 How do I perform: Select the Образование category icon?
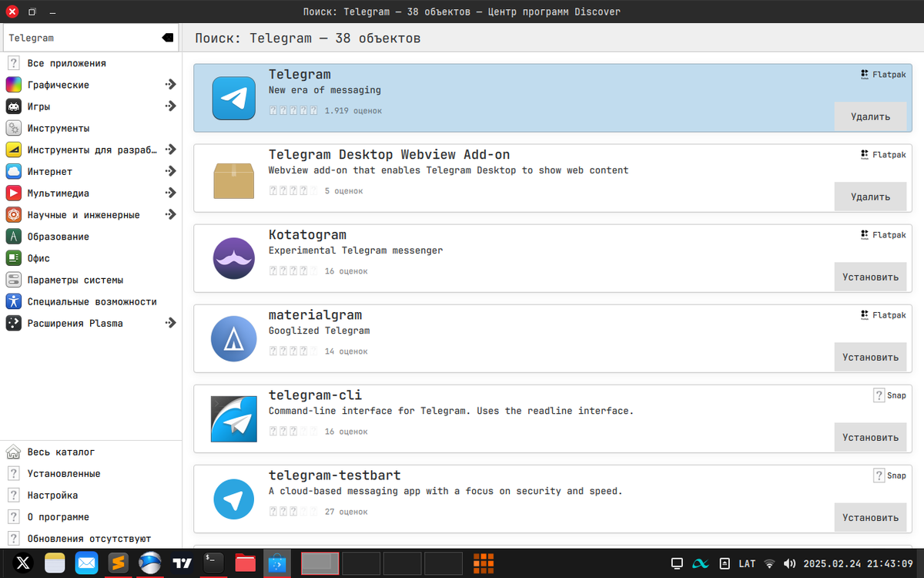[x=14, y=237]
